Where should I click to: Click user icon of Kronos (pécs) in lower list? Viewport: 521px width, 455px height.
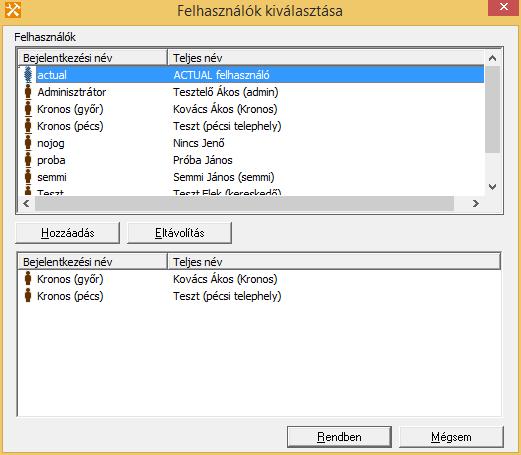tap(28, 296)
